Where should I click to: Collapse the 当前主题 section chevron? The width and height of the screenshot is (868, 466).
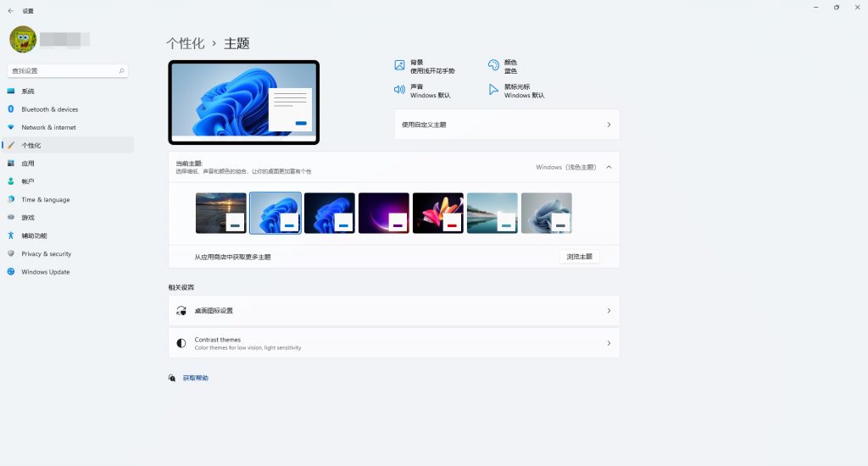point(609,167)
